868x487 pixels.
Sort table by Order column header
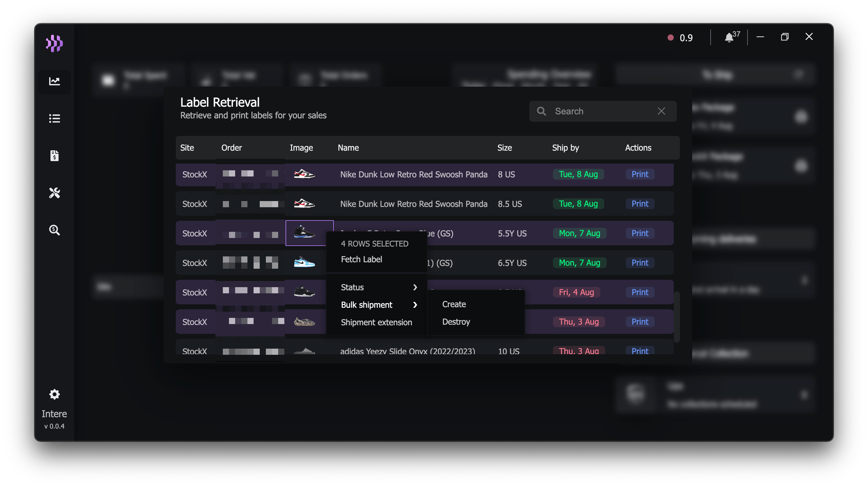pyautogui.click(x=231, y=148)
